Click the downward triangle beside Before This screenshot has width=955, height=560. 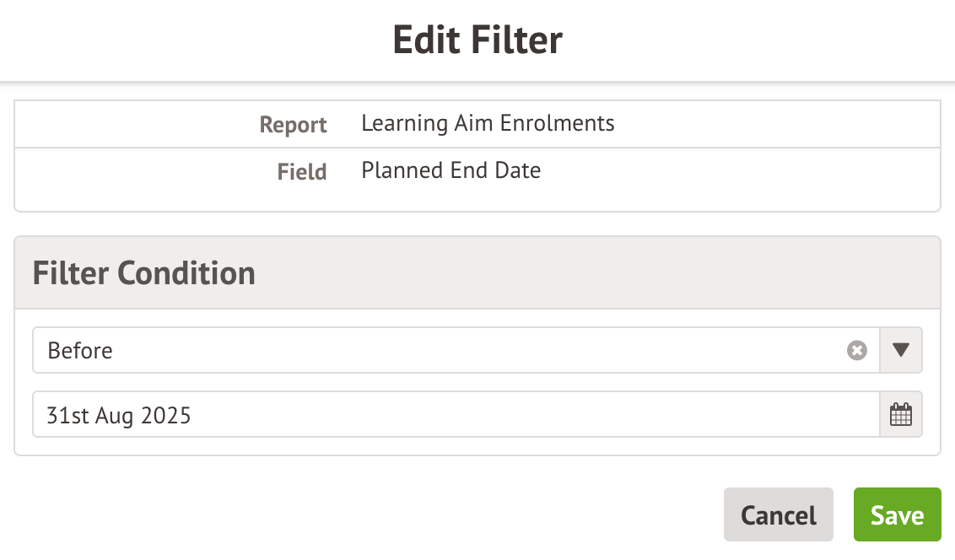click(901, 351)
